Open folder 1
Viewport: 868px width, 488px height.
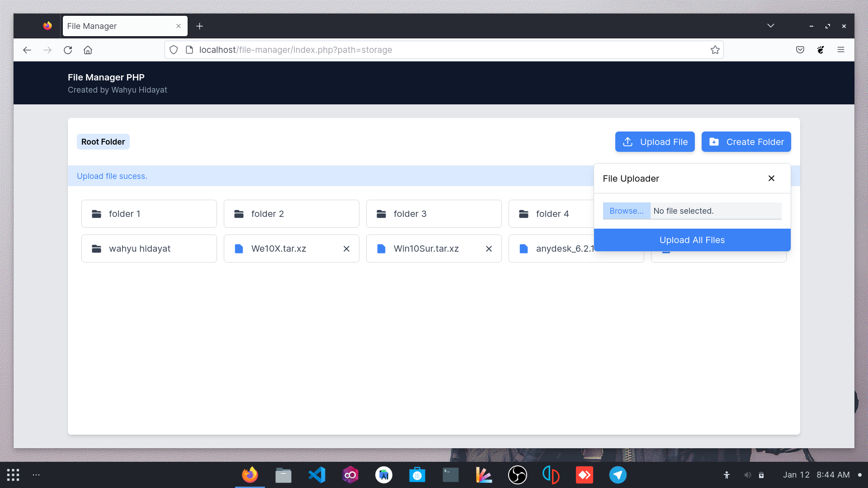[x=149, y=214]
